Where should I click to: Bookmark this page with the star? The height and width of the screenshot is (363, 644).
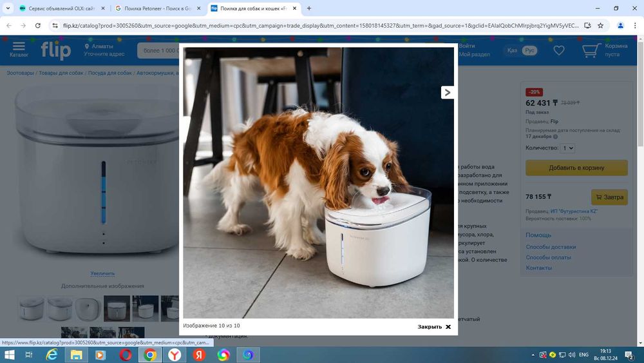click(600, 26)
